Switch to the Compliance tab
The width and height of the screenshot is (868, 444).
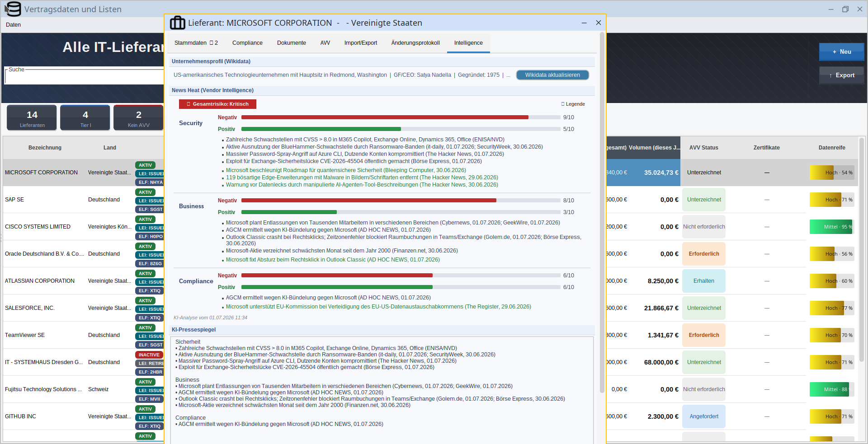[247, 43]
